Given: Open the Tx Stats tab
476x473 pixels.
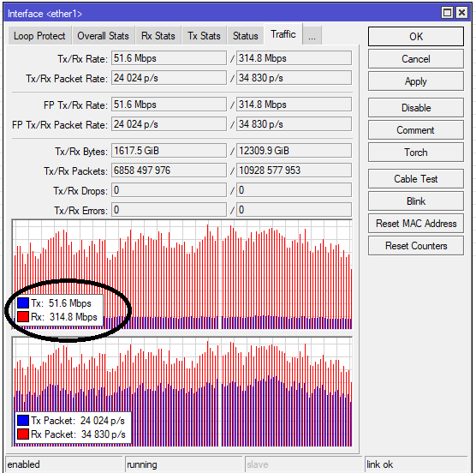Looking at the screenshot, I should (x=204, y=36).
